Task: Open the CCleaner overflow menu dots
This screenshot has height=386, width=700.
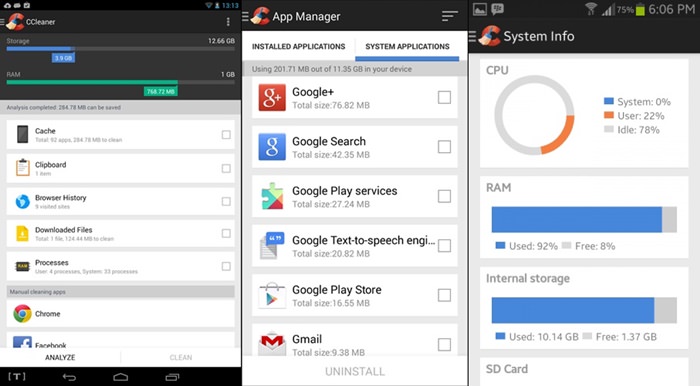Action: 228,22
